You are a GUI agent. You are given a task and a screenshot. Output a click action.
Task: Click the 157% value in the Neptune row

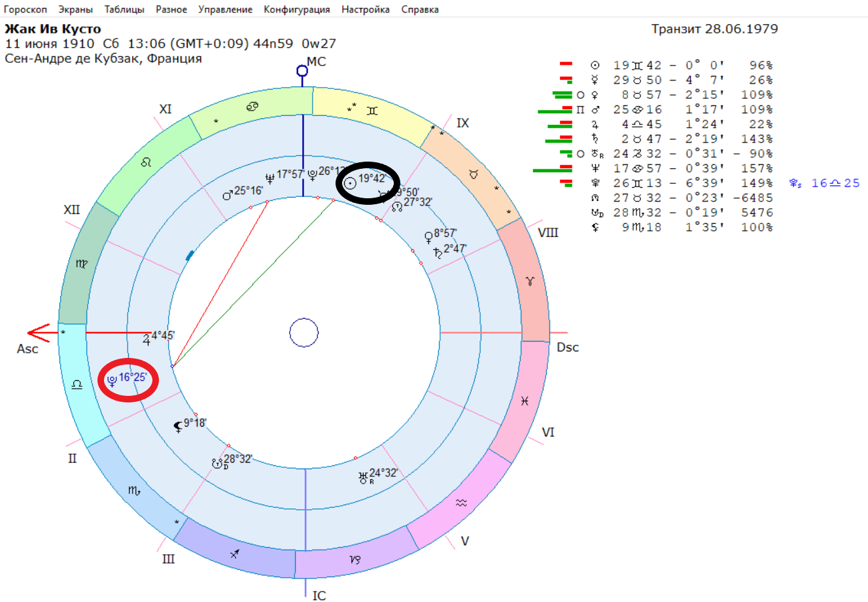(x=757, y=168)
